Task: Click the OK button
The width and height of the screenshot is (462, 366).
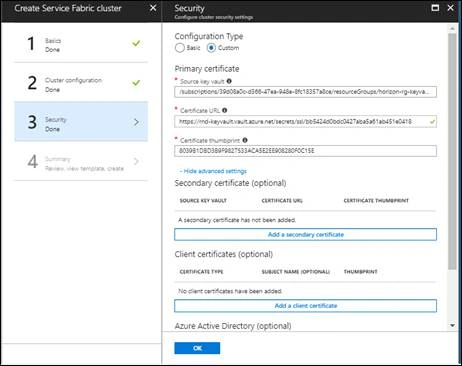Action: point(197,348)
